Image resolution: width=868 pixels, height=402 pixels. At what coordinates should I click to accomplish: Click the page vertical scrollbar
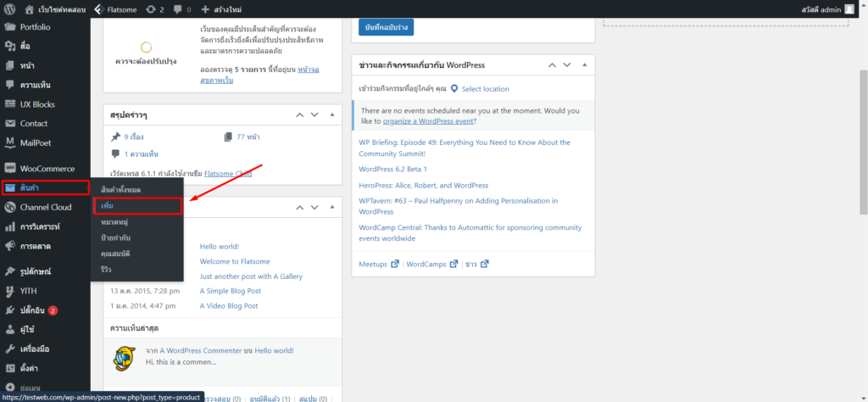863,142
